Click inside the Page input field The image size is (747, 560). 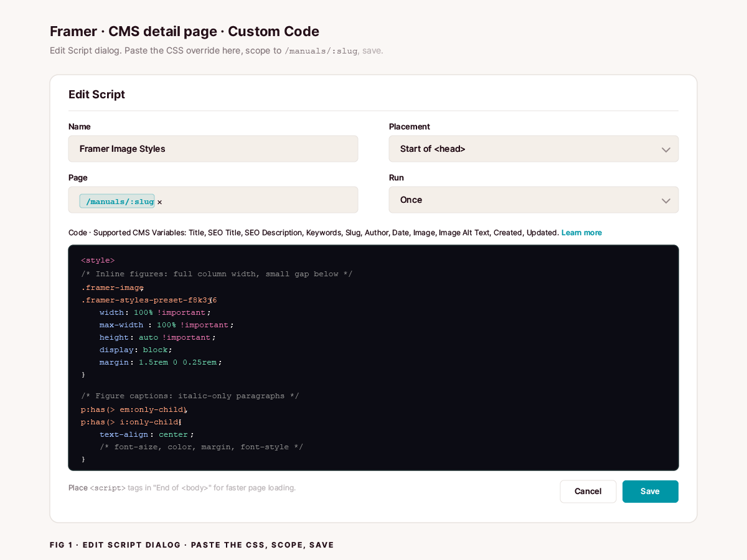tap(213, 200)
